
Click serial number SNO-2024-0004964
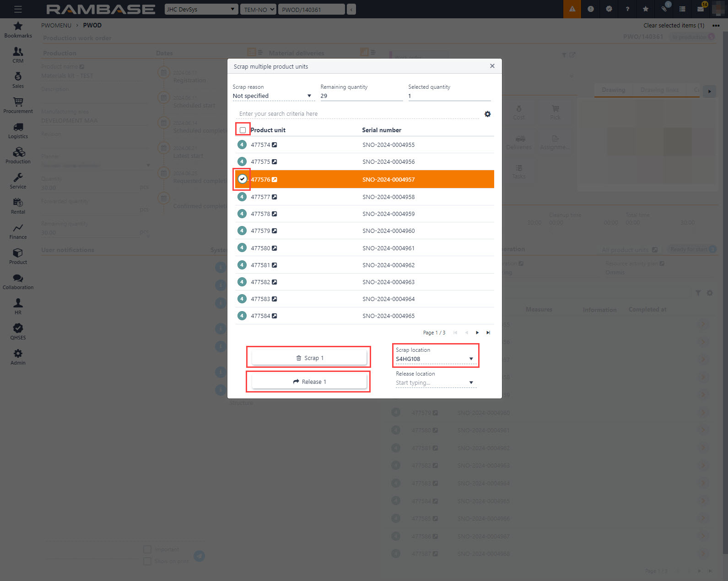[388, 299]
